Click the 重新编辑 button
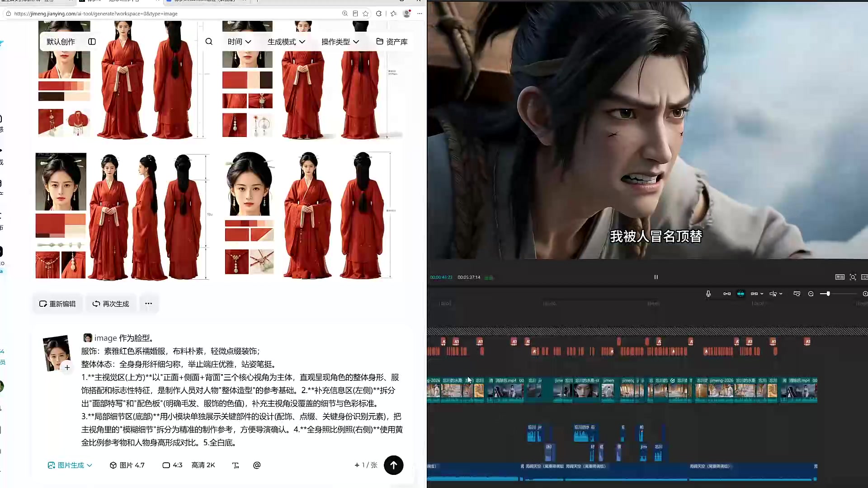Image resolution: width=868 pixels, height=488 pixels. click(x=57, y=304)
